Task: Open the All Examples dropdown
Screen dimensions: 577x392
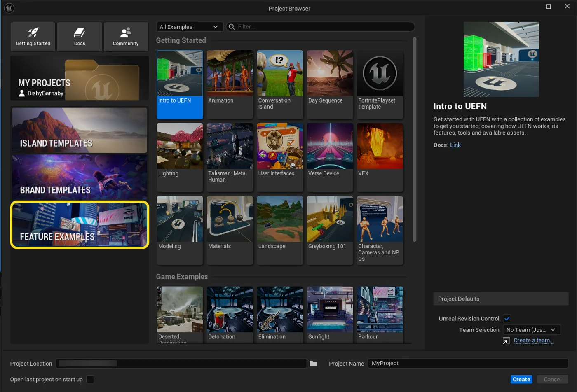Action: (190, 27)
